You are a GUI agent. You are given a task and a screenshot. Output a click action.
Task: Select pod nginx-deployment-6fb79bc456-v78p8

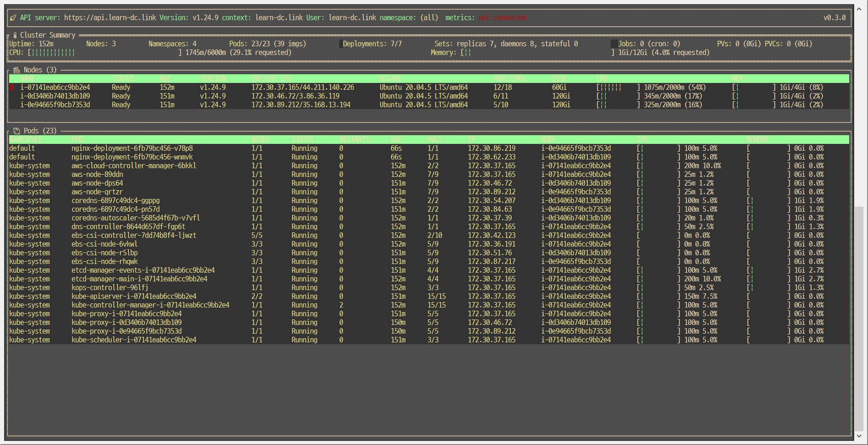click(132, 148)
